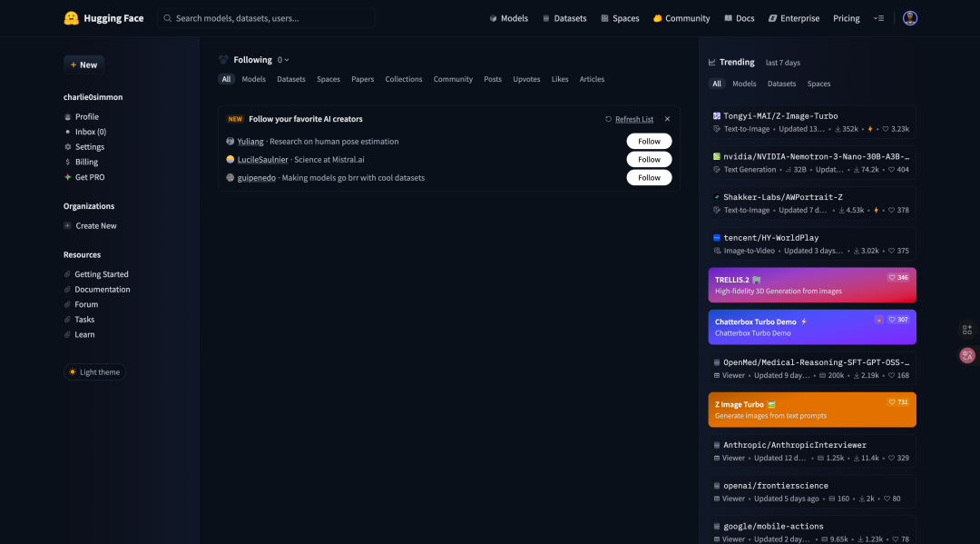This screenshot has height=544, width=980.
Task: Select the Posts feed tab
Action: 493,79
